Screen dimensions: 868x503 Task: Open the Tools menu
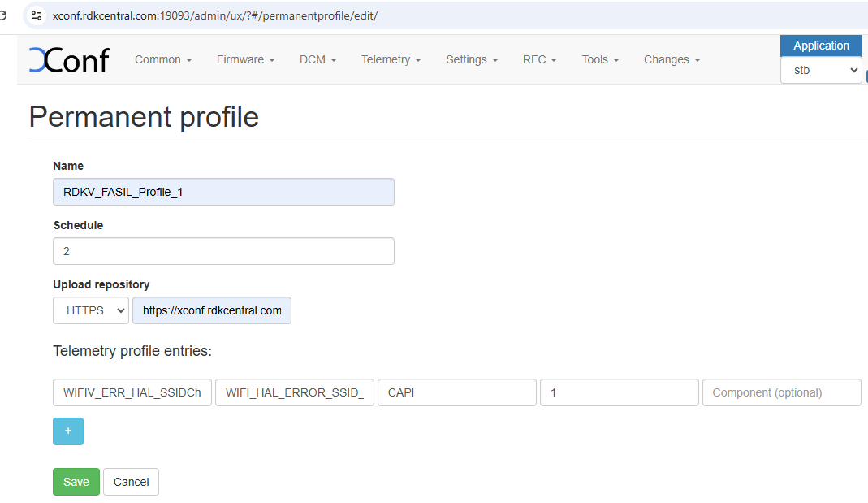(x=600, y=59)
